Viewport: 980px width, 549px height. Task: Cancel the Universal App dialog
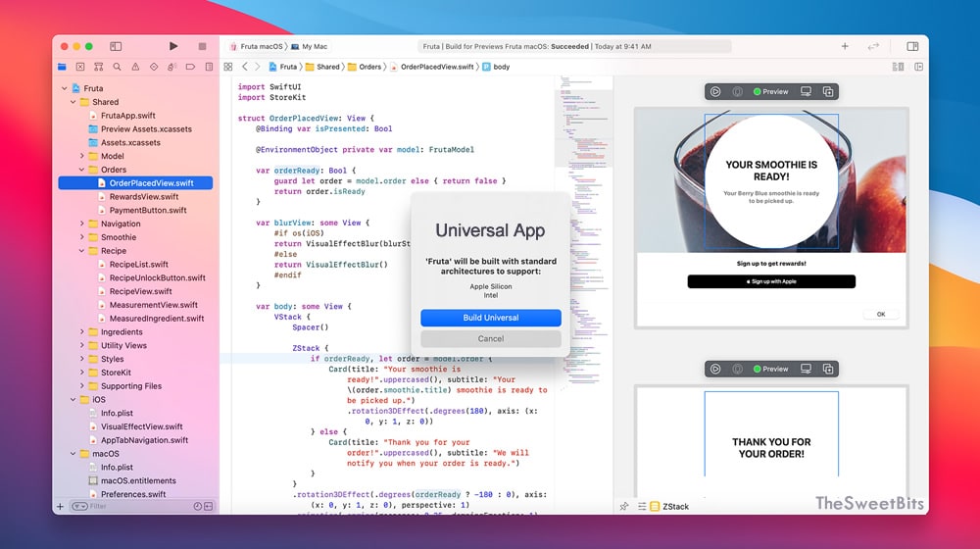click(x=491, y=339)
